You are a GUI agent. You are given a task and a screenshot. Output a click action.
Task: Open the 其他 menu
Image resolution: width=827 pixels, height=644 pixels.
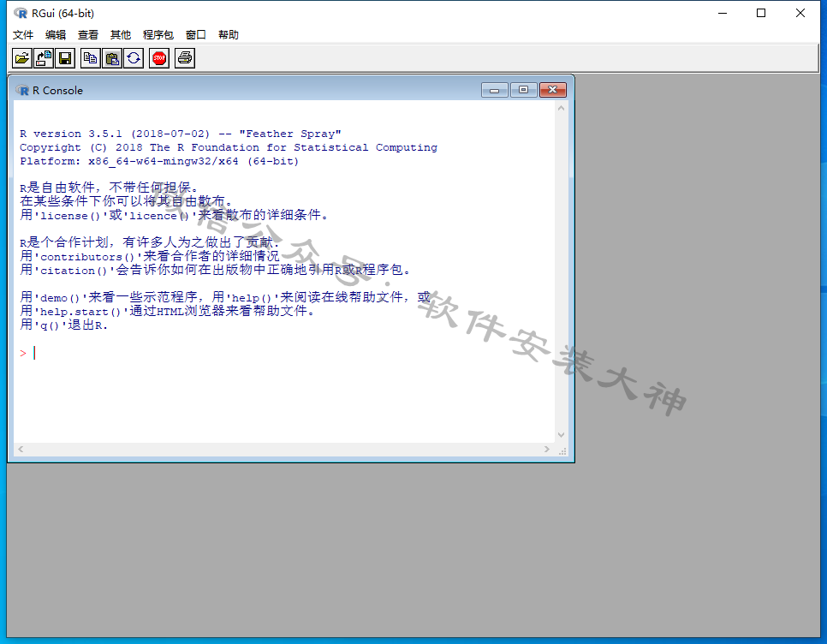point(120,35)
